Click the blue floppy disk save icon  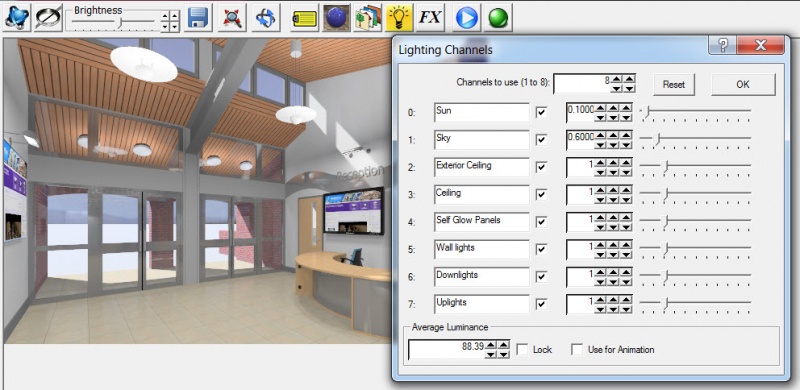198,18
